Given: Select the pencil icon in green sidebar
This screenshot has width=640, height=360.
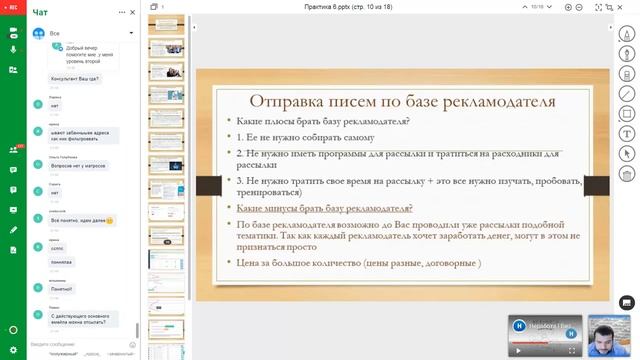Looking at the screenshot, I should coord(13,230).
